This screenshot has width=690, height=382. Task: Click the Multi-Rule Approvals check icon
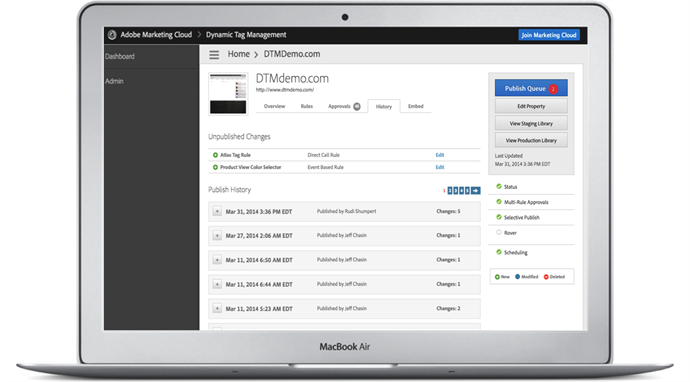(499, 202)
